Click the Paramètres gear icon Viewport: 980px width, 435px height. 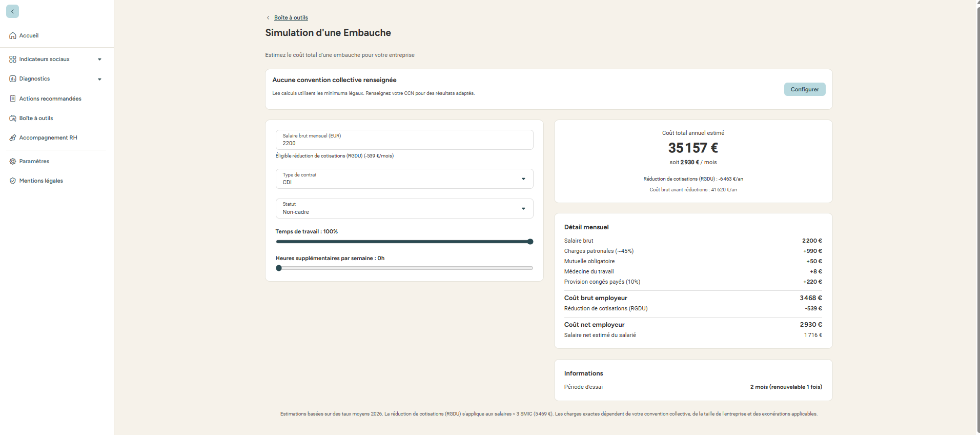pyautogui.click(x=13, y=162)
